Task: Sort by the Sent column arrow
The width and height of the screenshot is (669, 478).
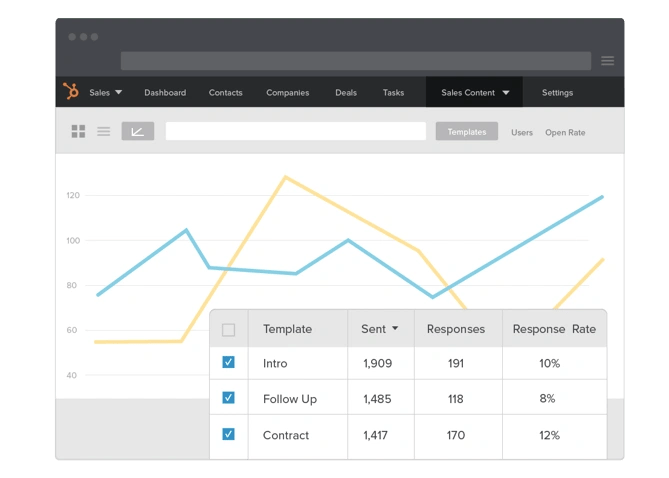Action: [x=395, y=328]
